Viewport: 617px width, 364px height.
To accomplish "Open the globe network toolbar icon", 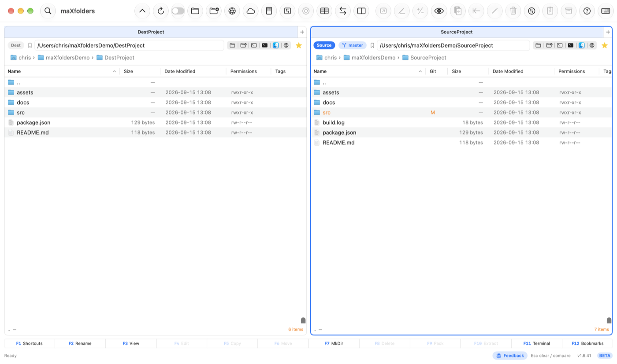I will 232,11.
